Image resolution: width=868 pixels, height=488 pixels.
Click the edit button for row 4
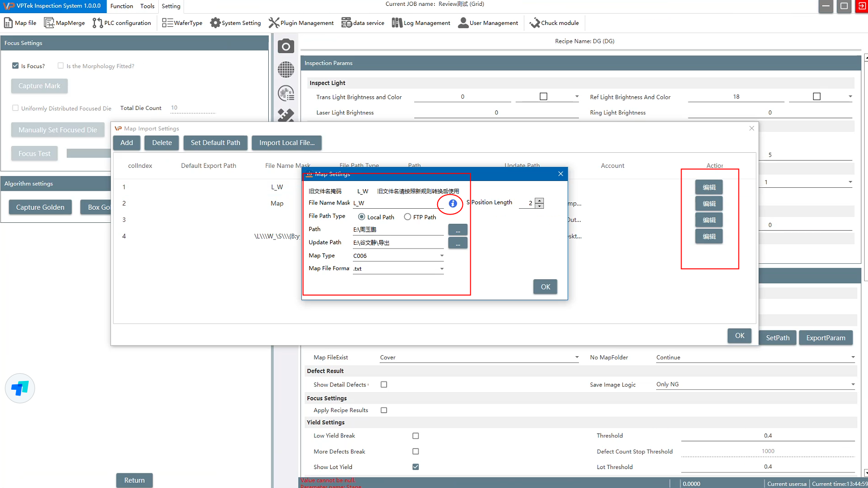tap(709, 236)
